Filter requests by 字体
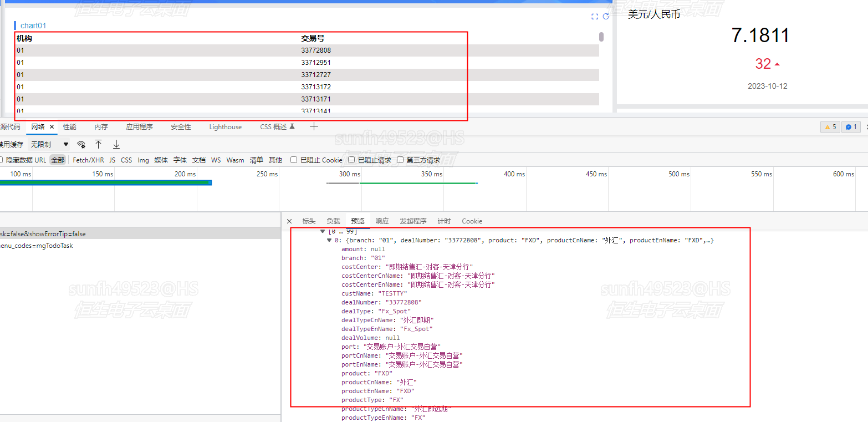 click(180, 160)
